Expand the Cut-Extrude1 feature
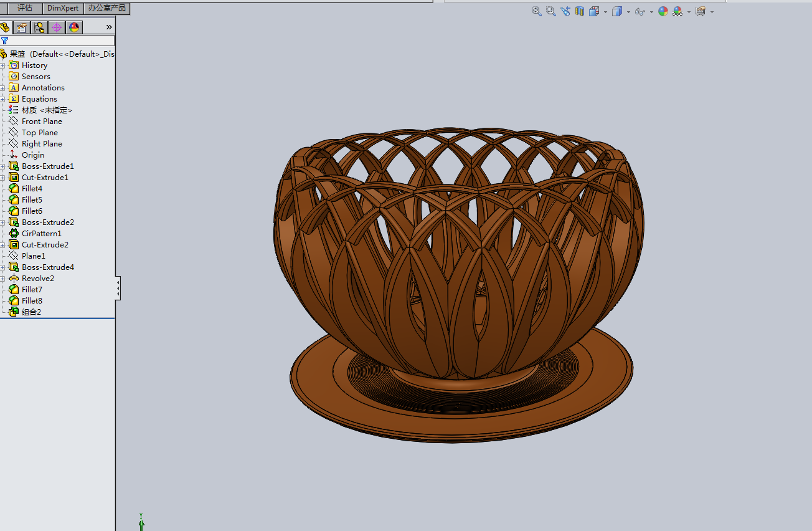 click(2, 178)
